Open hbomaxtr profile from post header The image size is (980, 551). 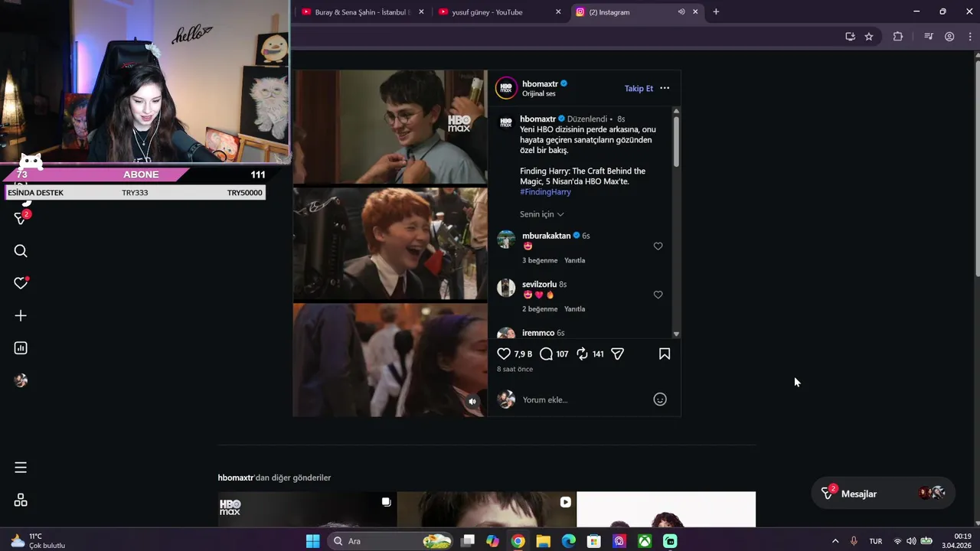click(540, 83)
